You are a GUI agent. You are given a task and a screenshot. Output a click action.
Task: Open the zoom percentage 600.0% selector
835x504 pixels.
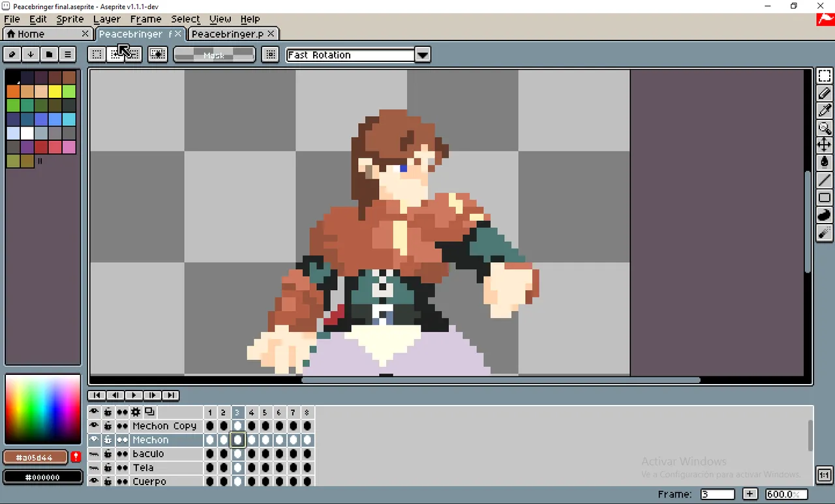click(786, 494)
